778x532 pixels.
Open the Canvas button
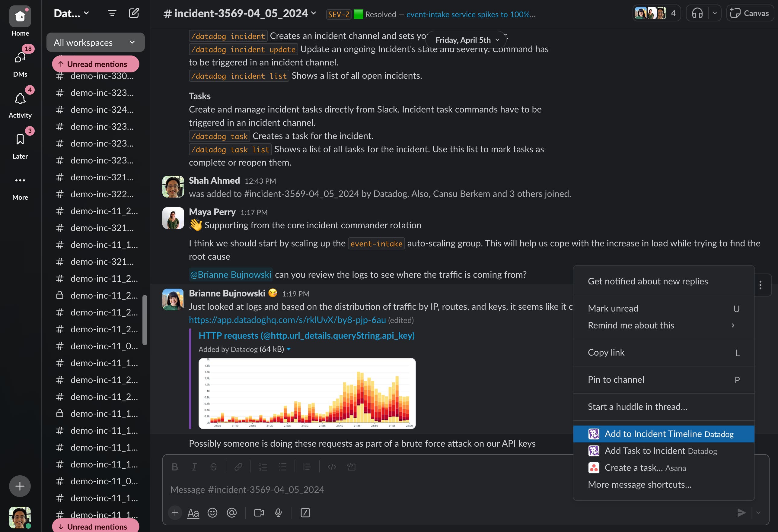click(750, 13)
